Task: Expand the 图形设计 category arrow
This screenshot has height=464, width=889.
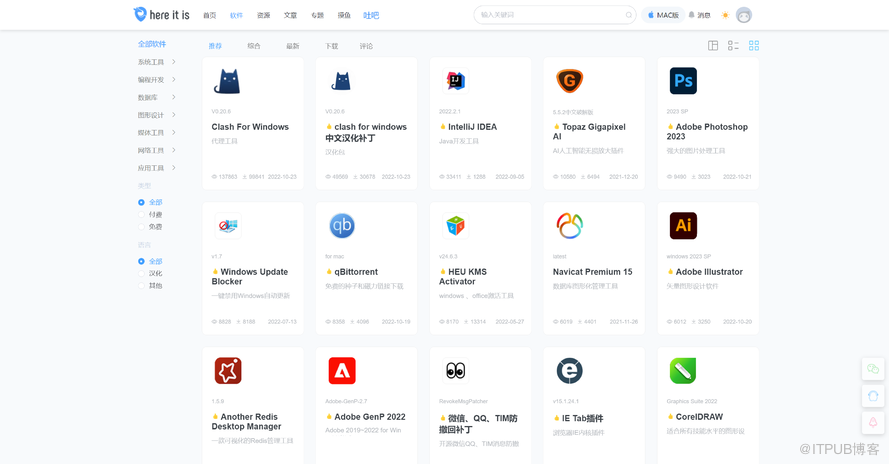Action: [x=173, y=115]
